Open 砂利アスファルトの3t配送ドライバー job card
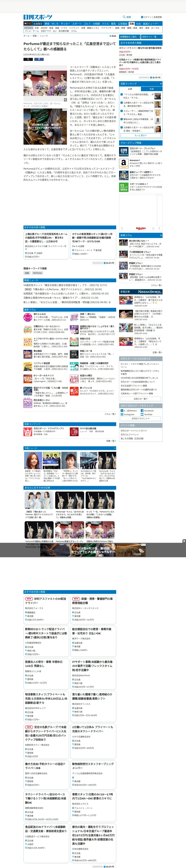 pos(46,610)
